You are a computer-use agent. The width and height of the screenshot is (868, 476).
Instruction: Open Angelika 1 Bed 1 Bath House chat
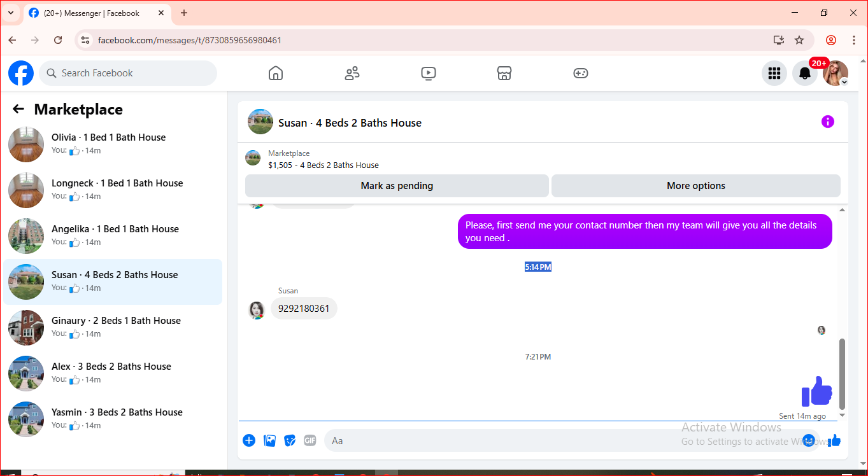coord(113,235)
